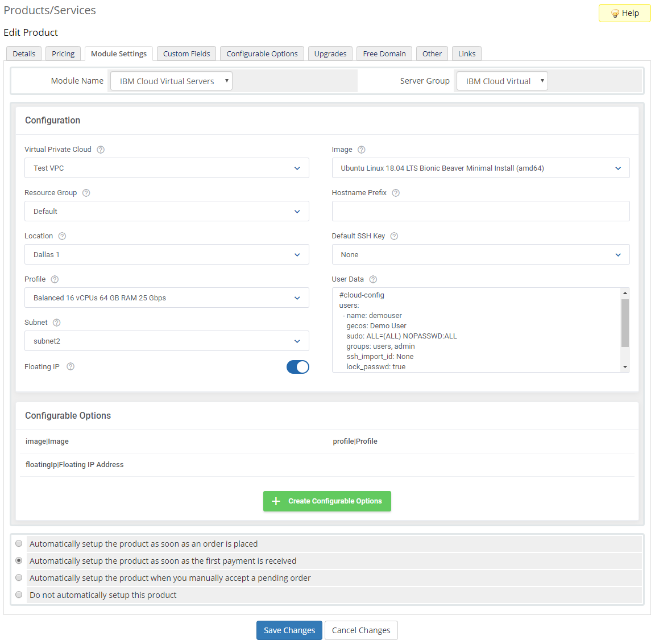The image size is (655, 644).
Task: Select setup when manually accepting pending order
Action: tap(19, 577)
